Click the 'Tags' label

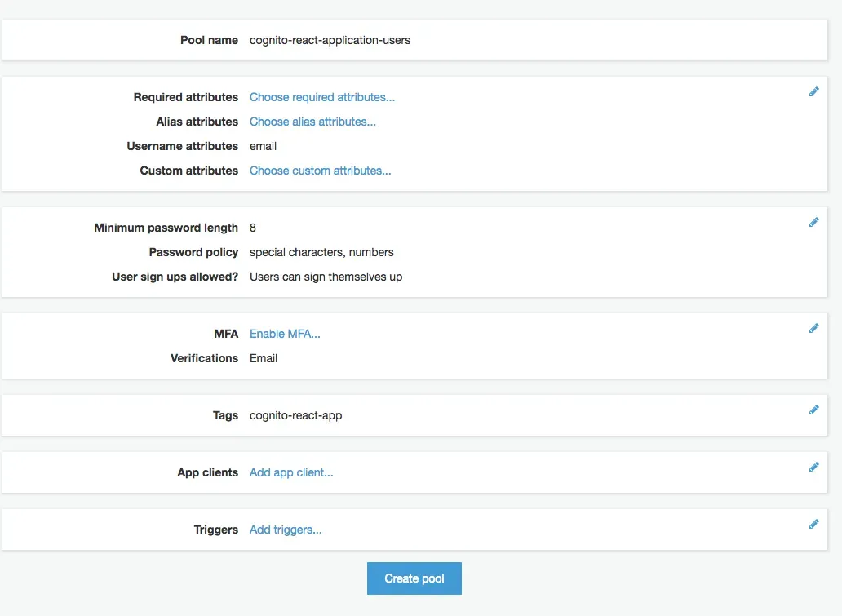click(225, 415)
